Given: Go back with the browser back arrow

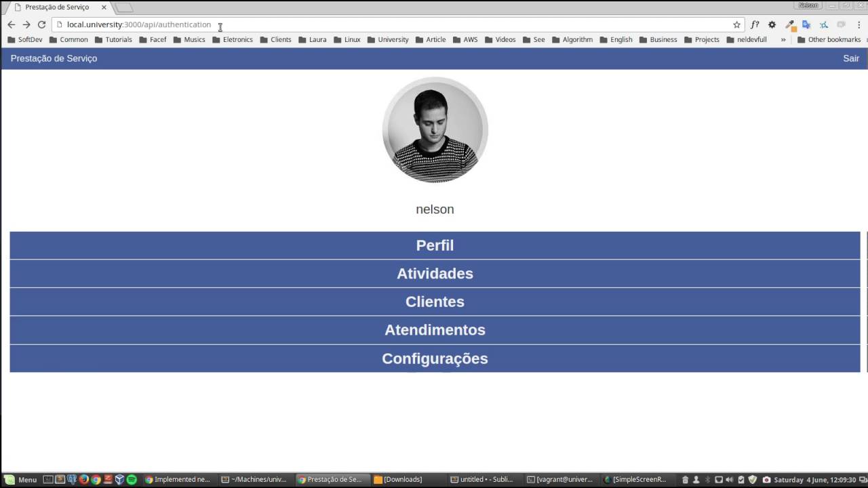Looking at the screenshot, I should coord(11,24).
